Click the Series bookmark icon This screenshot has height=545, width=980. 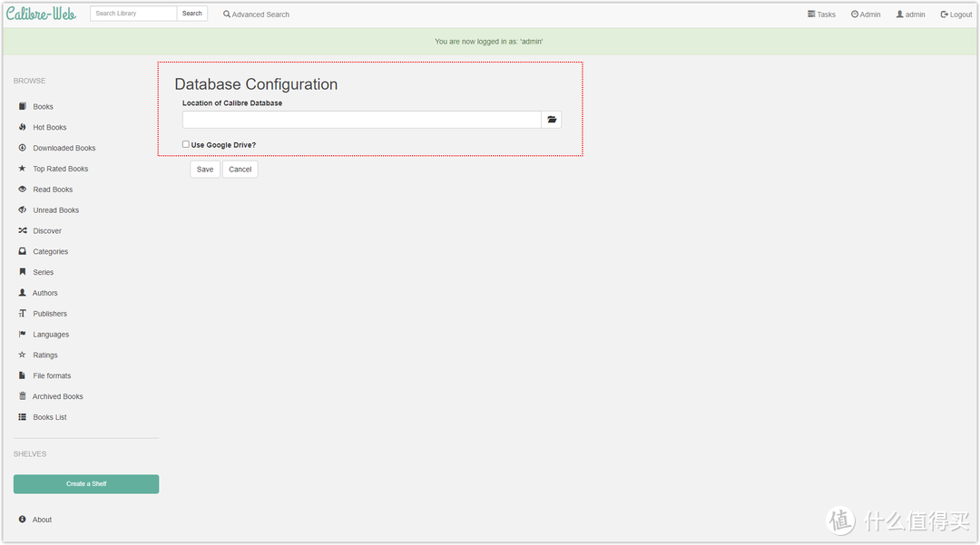[23, 271]
